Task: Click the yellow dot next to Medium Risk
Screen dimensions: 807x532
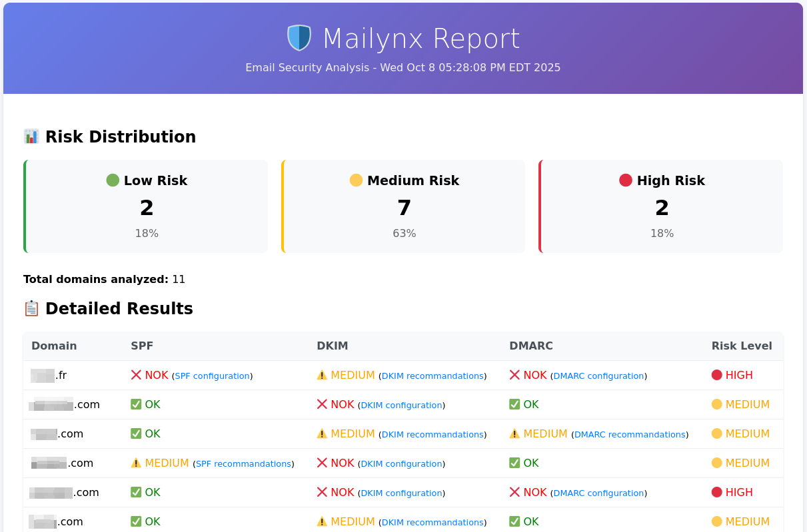Action: coord(356,180)
